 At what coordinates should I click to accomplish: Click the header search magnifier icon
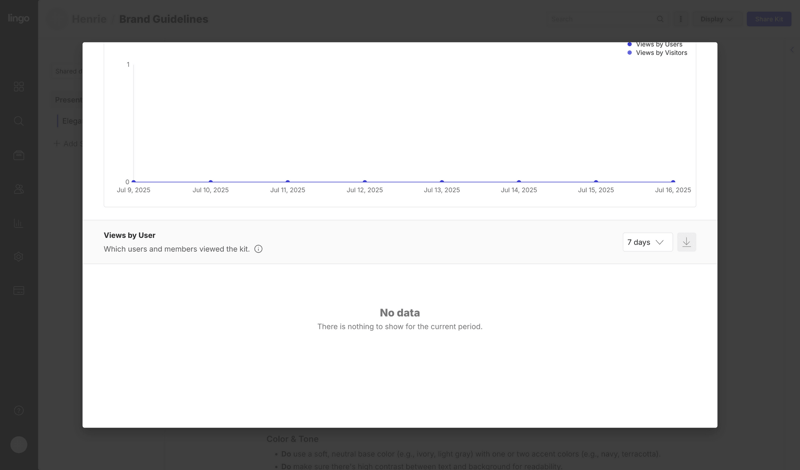[x=660, y=19]
